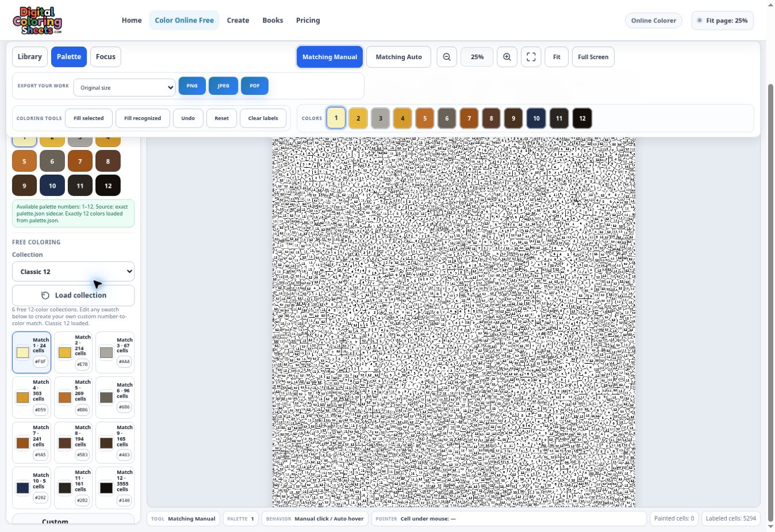Click the Fill selected button
This screenshot has width=775, height=532.
click(89, 118)
